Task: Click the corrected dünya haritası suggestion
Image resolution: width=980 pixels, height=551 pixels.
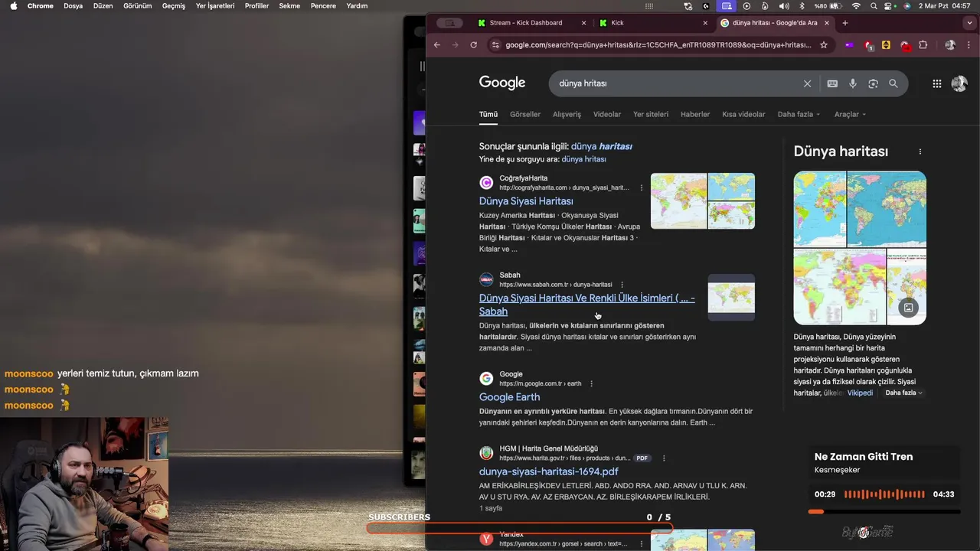Action: pyautogui.click(x=602, y=146)
